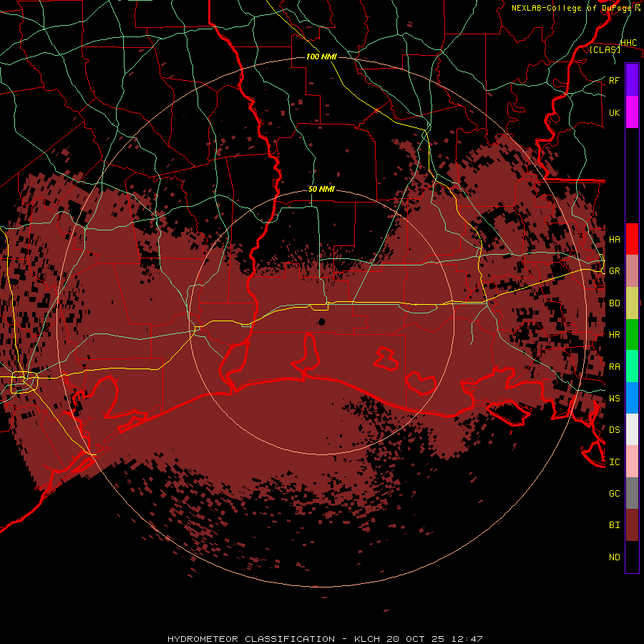644x644 pixels.
Task: Click the BD olive-yellow legend swatch
Action: (x=632, y=303)
